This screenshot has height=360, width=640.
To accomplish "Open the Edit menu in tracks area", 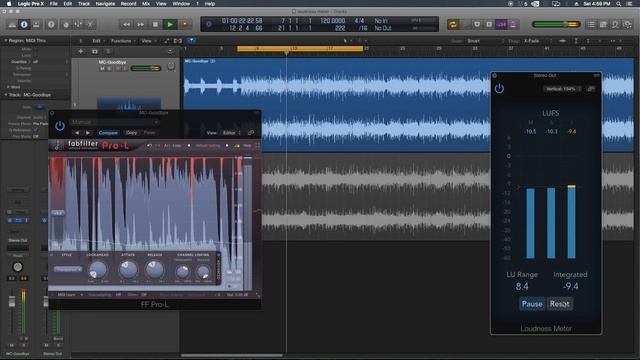I will coord(98,41).
